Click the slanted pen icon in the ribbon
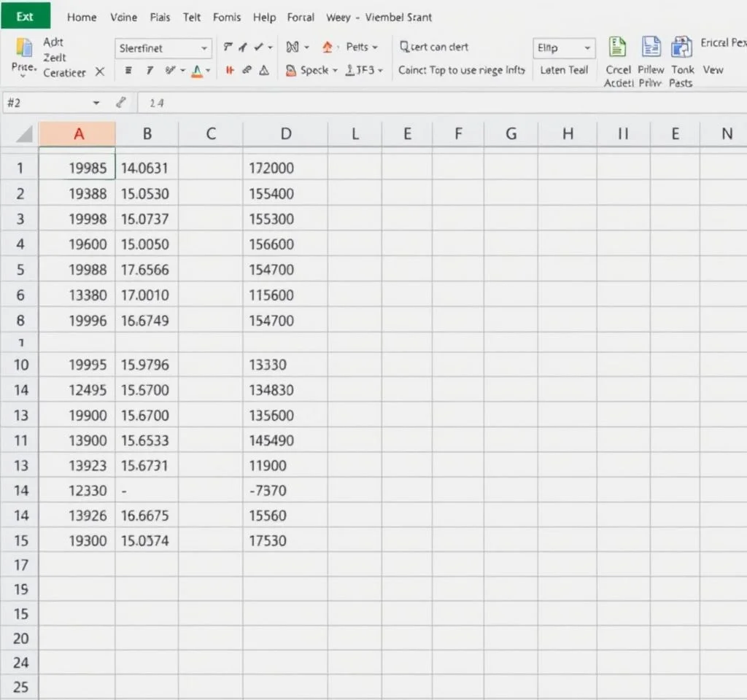The height and width of the screenshot is (700, 747). (243, 47)
